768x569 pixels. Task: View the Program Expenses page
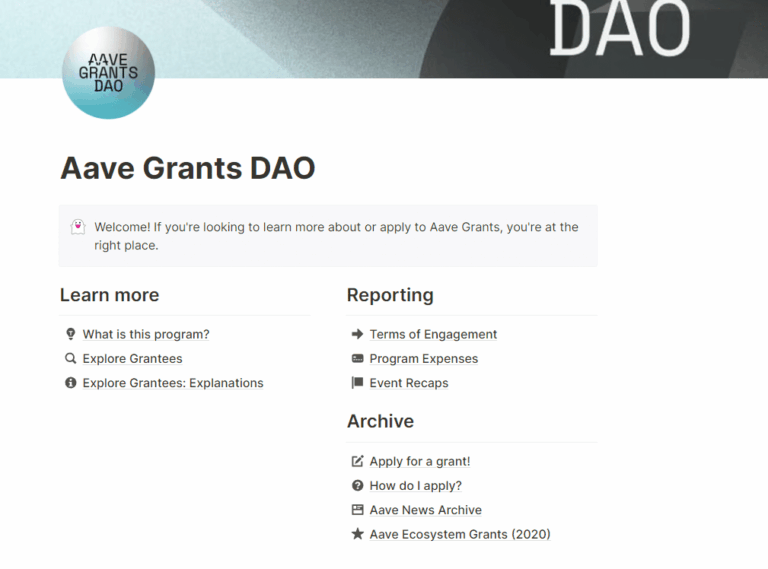423,358
